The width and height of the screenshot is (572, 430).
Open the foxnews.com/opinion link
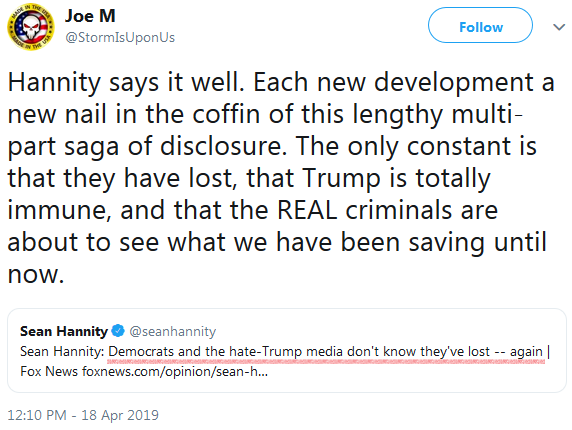(175, 371)
